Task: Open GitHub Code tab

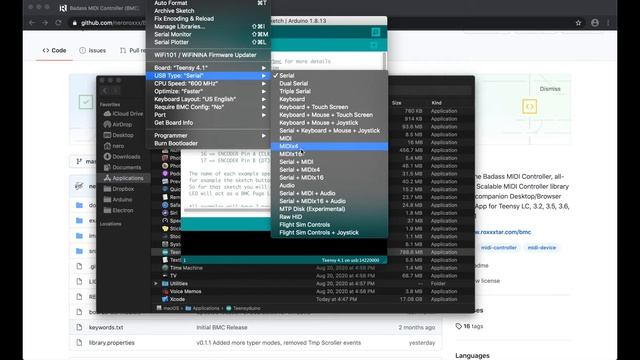Action: click(x=54, y=50)
